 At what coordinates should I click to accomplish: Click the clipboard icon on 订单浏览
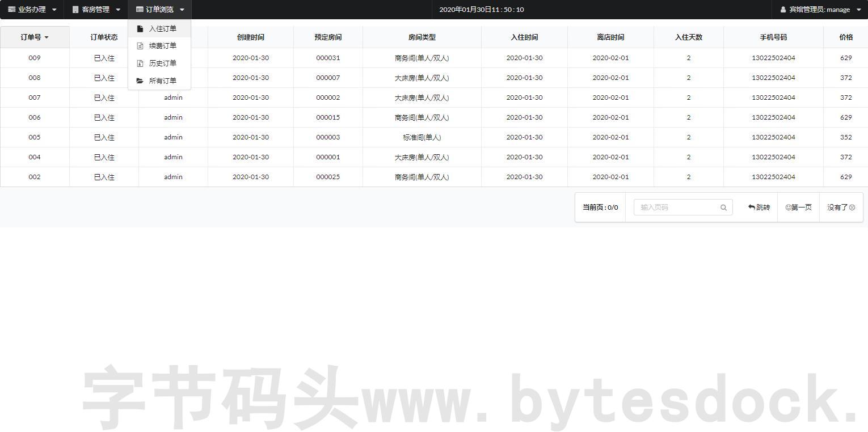tap(138, 9)
